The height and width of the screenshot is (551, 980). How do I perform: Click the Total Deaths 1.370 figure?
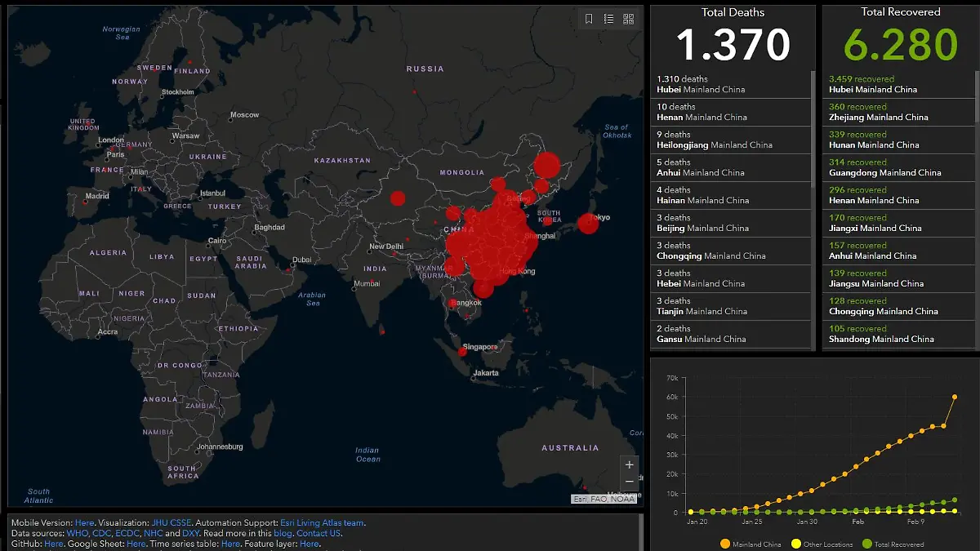click(x=733, y=45)
